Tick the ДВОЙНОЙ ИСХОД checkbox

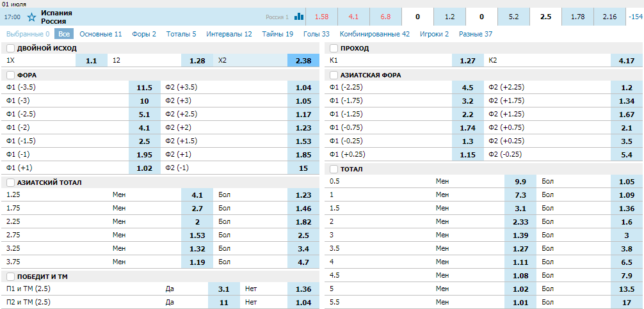[11, 49]
